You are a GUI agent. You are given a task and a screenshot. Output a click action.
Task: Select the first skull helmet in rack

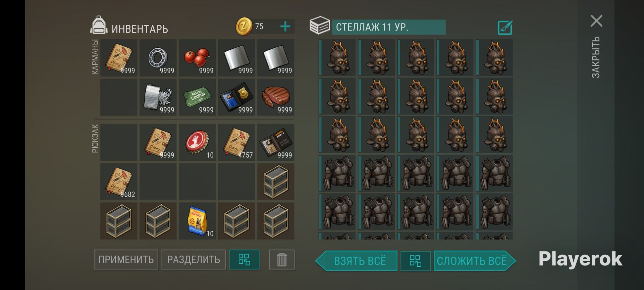(x=337, y=58)
